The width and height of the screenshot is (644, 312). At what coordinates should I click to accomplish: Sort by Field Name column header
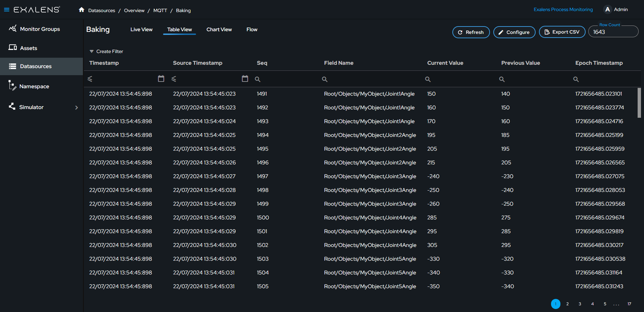pyautogui.click(x=339, y=63)
